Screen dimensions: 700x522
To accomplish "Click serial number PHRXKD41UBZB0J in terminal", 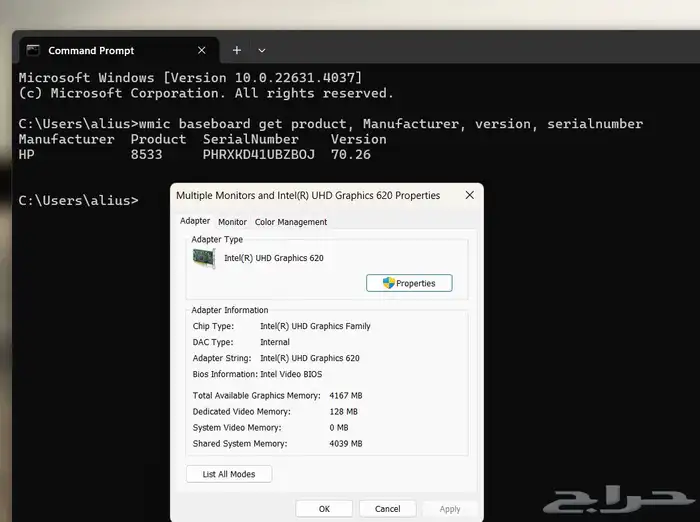I will point(259,155).
